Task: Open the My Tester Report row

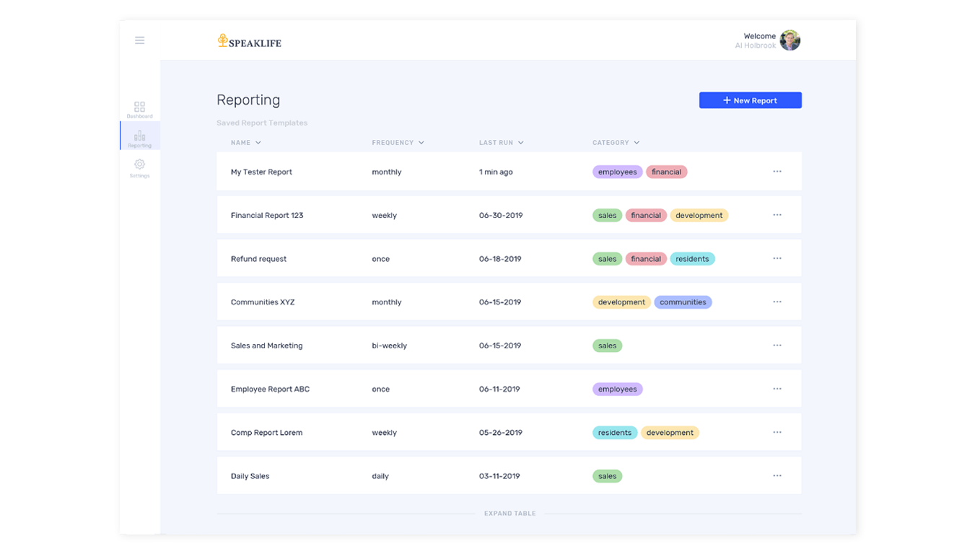Action: pyautogui.click(x=509, y=172)
